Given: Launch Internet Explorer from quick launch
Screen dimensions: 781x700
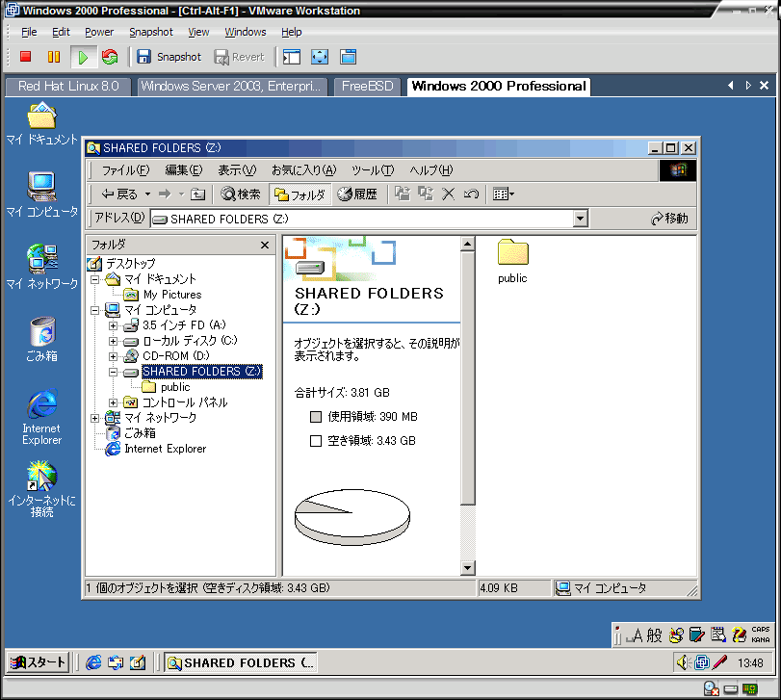Looking at the screenshot, I should coord(93,662).
